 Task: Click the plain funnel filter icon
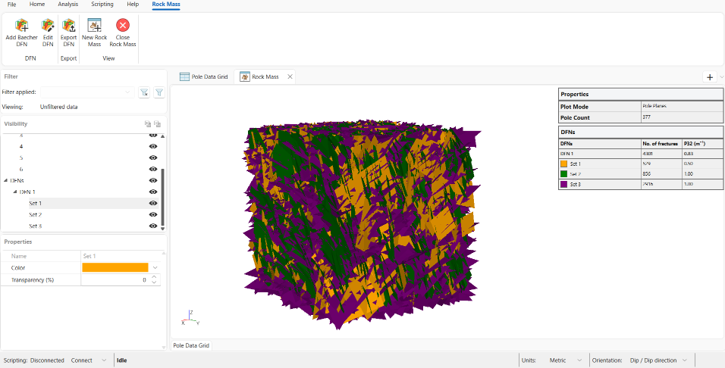click(159, 92)
